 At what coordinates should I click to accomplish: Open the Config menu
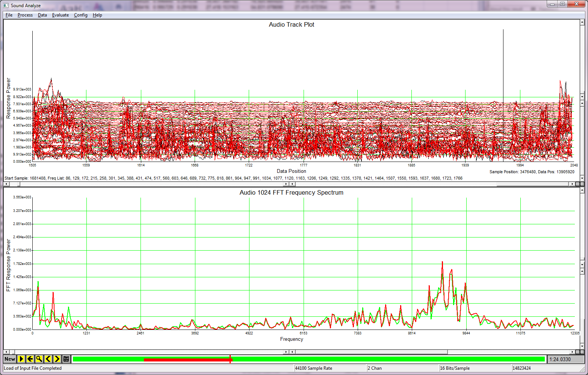click(80, 15)
